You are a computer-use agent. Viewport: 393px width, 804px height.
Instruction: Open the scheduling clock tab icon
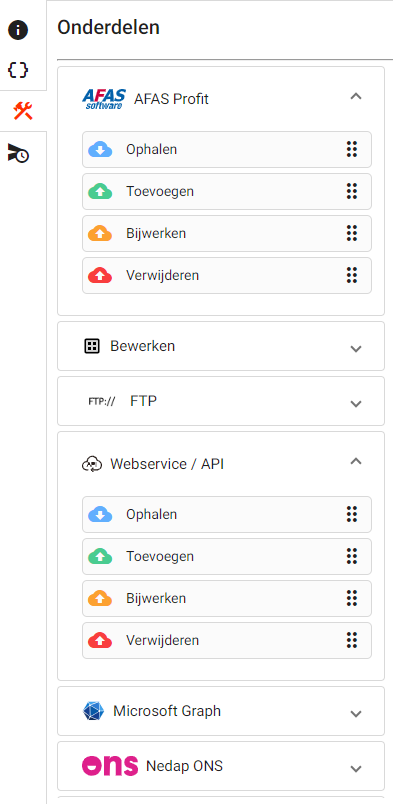point(18,153)
